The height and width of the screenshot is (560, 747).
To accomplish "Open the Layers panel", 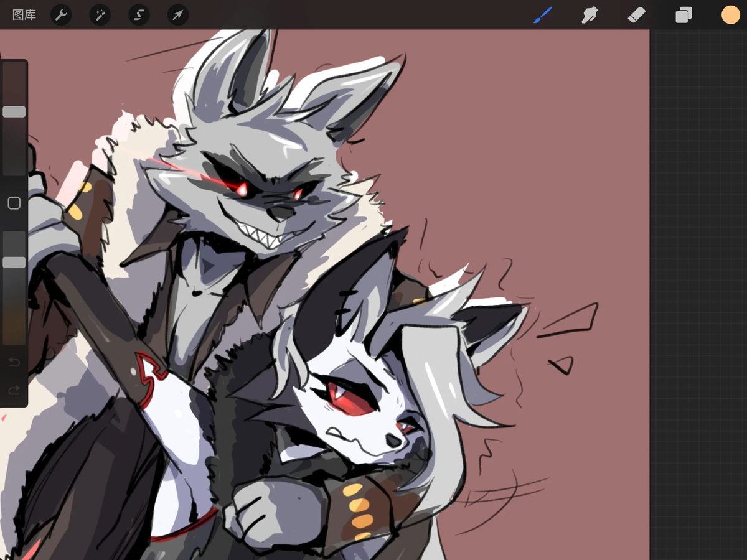I will pos(684,15).
